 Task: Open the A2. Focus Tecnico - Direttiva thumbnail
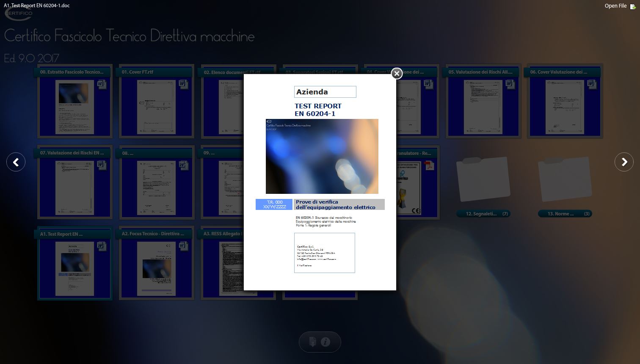[157, 268]
